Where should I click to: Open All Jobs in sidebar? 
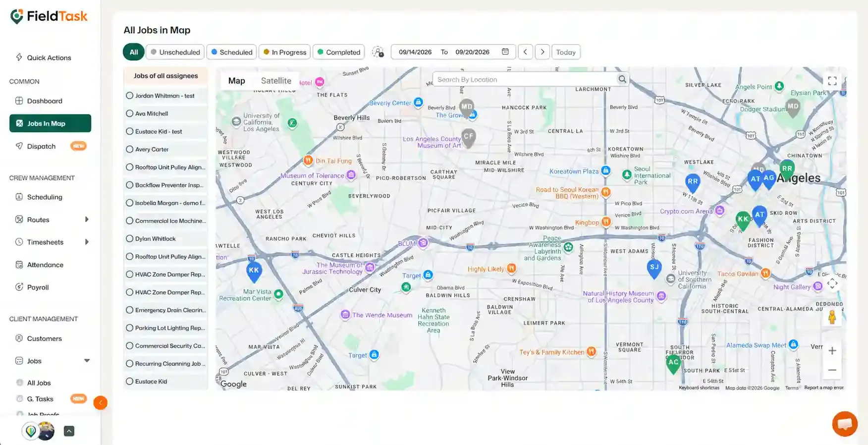click(39, 383)
